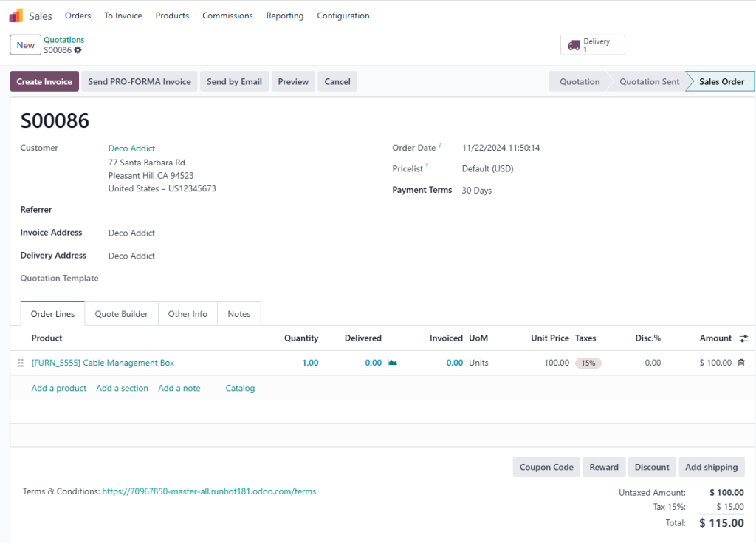
Task: Select the Quotation Sent status stage
Action: [649, 81]
